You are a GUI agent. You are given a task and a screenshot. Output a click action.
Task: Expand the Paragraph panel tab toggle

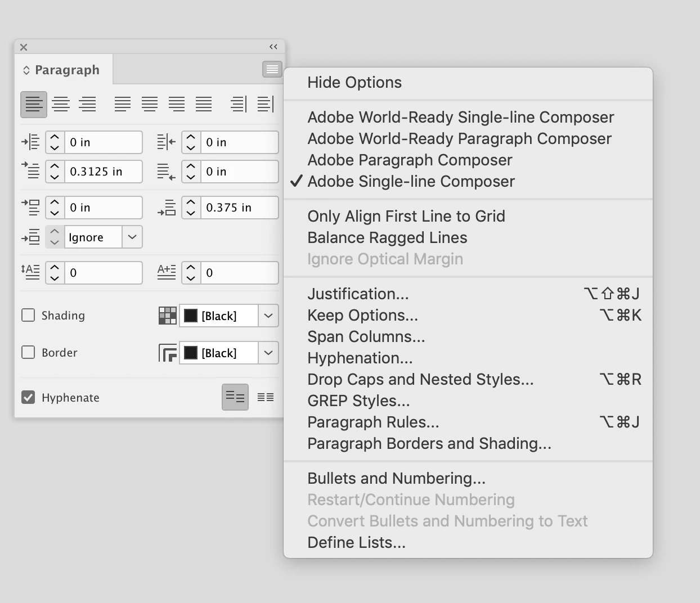pyautogui.click(x=26, y=70)
